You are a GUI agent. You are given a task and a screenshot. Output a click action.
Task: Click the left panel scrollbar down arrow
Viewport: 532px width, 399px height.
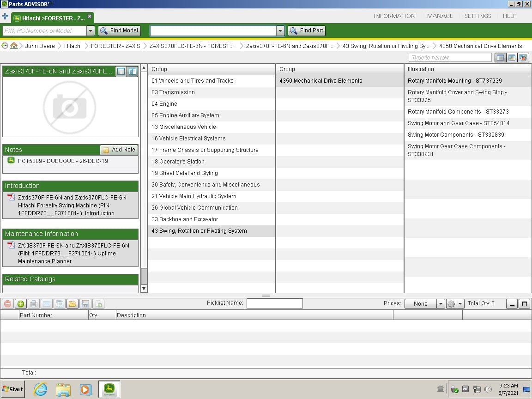(x=144, y=289)
